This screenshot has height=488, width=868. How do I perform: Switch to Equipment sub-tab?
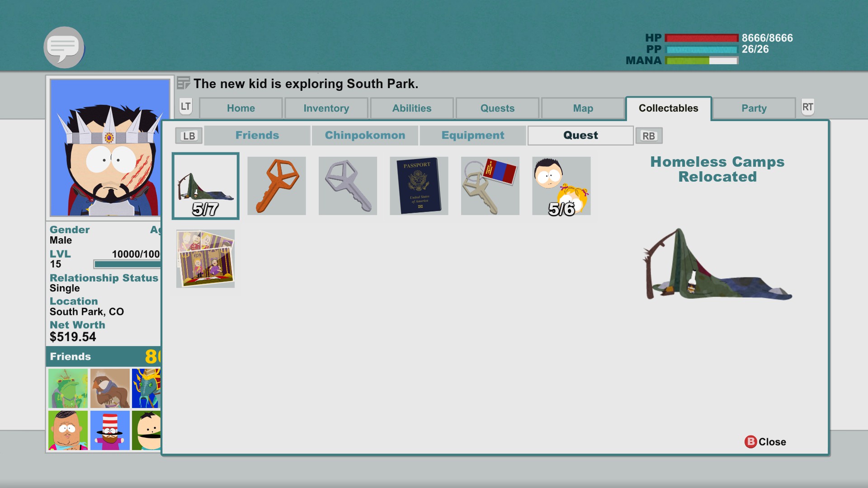tap(473, 136)
